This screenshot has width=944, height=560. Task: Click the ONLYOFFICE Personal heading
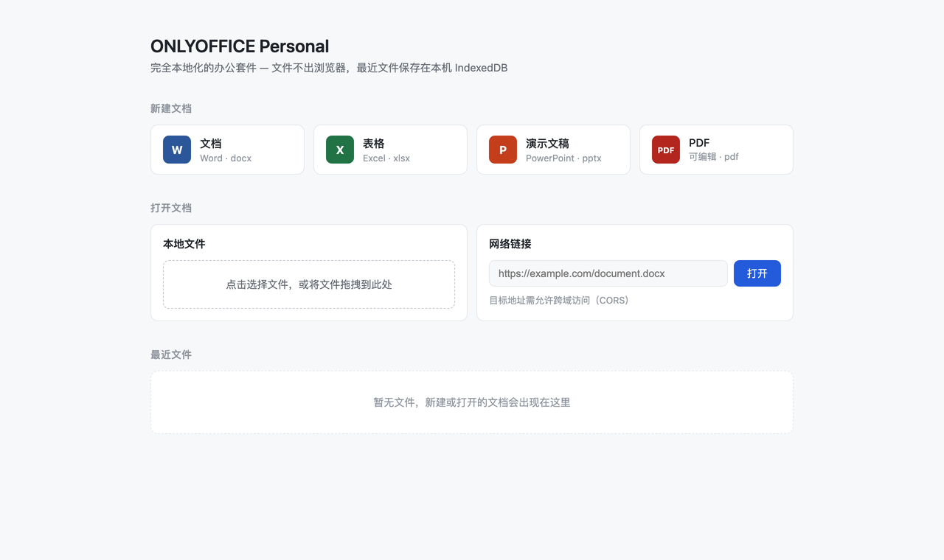pos(240,46)
